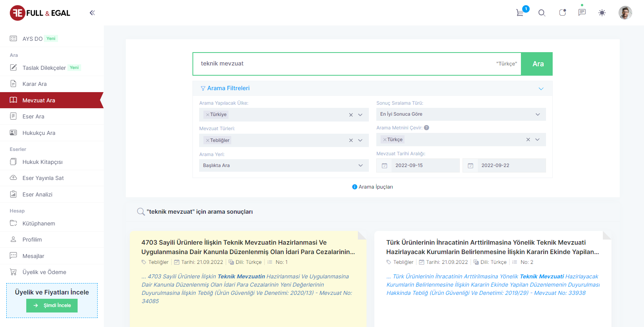The height and width of the screenshot is (327, 644).
Task: Click the notification icon in header
Action: tap(562, 13)
